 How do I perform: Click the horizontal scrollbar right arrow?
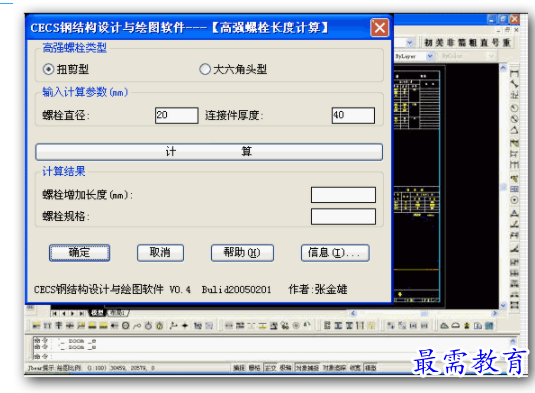[495, 313]
